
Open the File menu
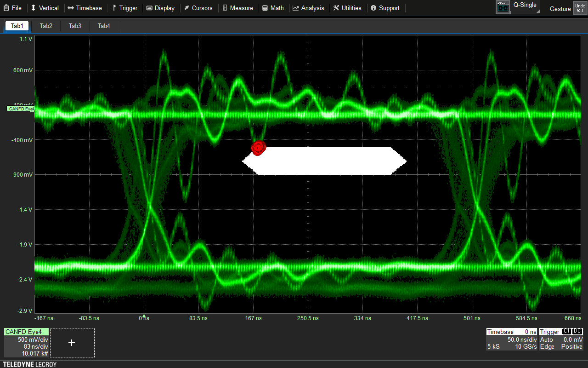tap(12, 8)
